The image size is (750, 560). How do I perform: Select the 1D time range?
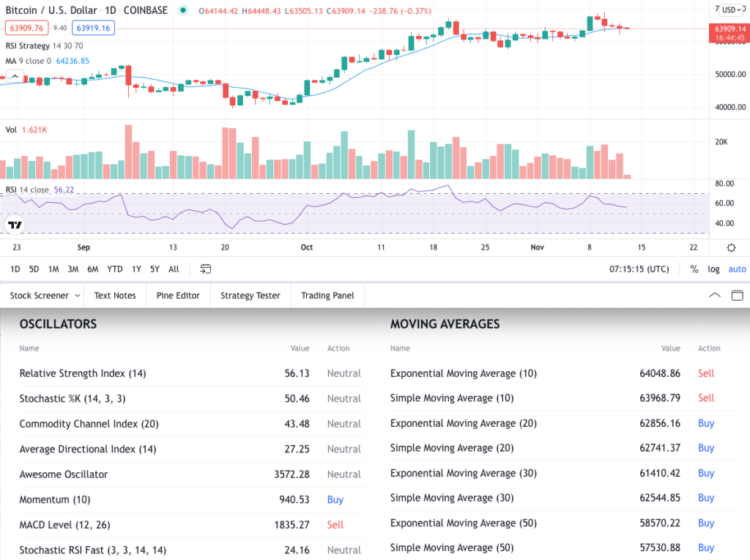[15, 269]
